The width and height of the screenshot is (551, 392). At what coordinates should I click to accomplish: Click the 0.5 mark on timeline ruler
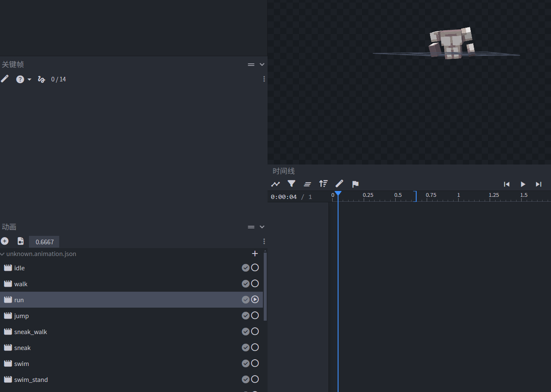tap(398, 195)
